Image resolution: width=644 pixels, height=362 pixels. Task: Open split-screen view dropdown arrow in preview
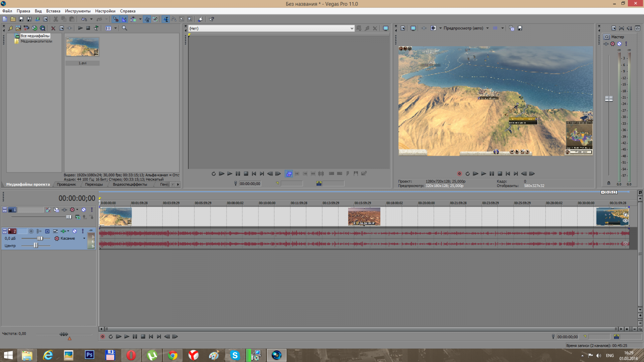[x=440, y=28]
